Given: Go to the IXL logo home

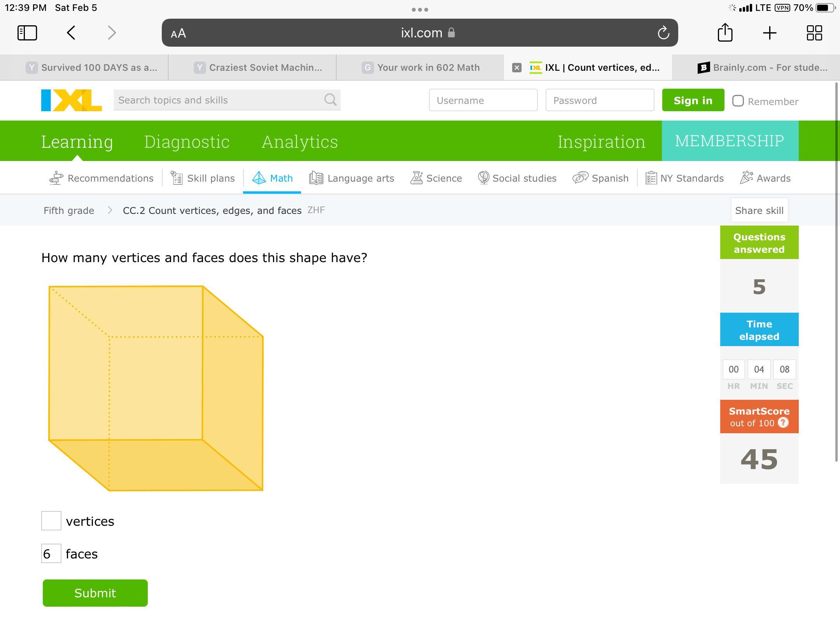Looking at the screenshot, I should pyautogui.click(x=72, y=100).
